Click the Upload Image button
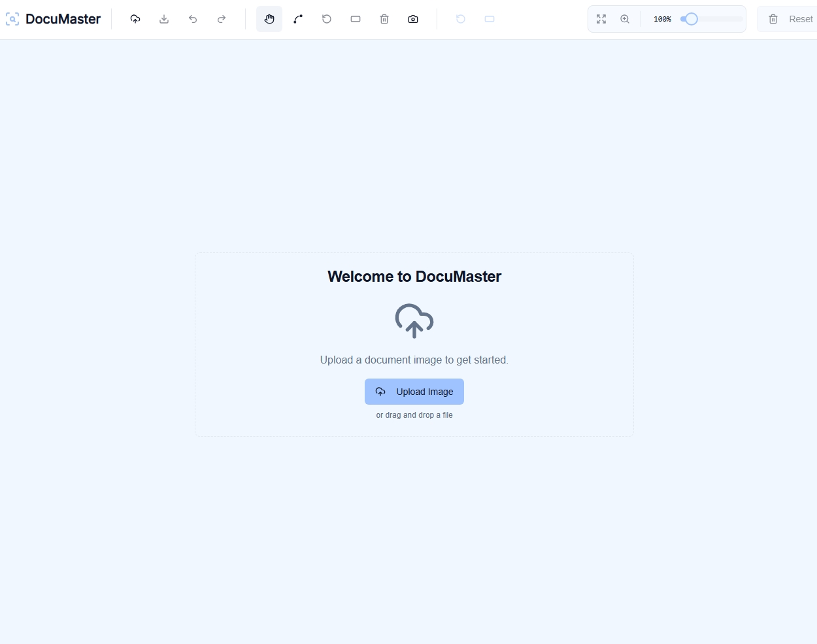The image size is (817, 644). [414, 392]
